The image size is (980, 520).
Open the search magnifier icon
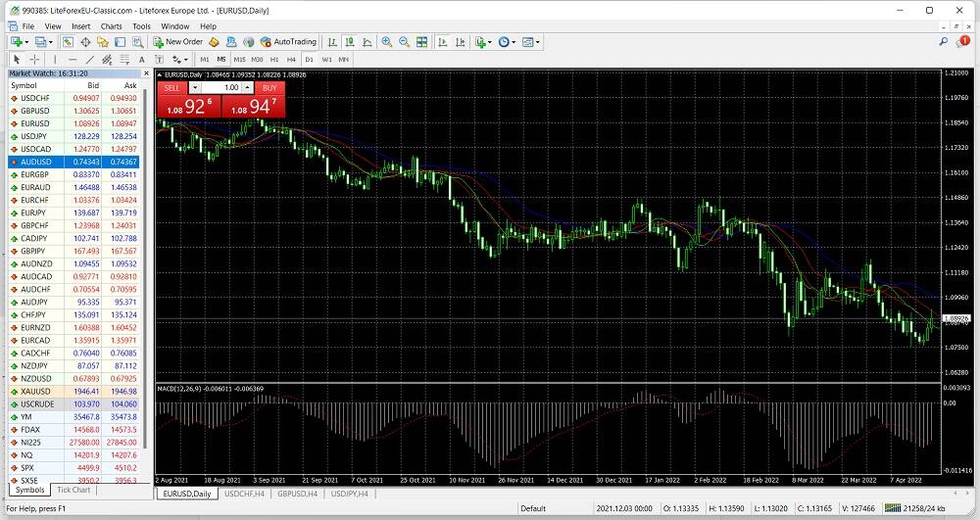943,41
